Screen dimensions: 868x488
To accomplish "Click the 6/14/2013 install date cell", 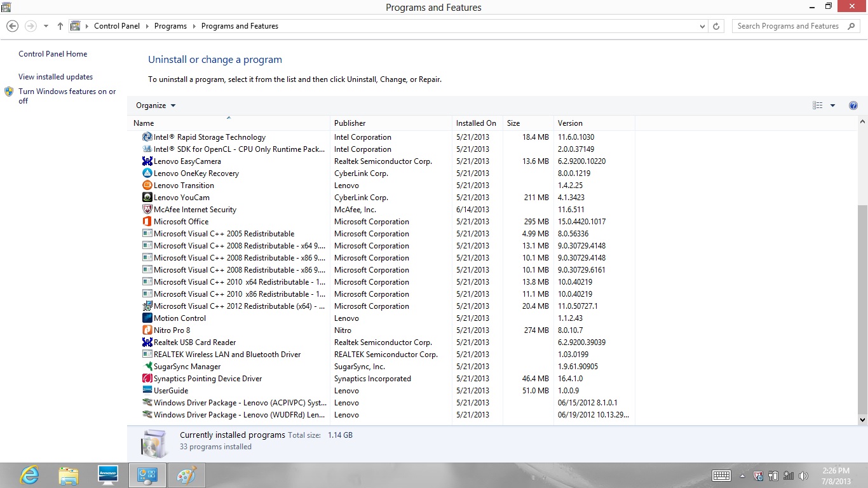I will [473, 210].
